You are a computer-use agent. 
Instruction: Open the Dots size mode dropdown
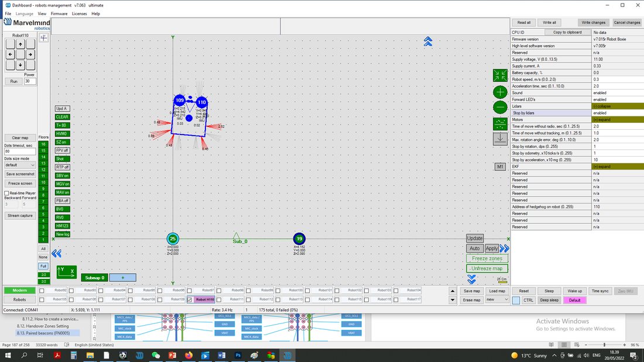point(20,165)
